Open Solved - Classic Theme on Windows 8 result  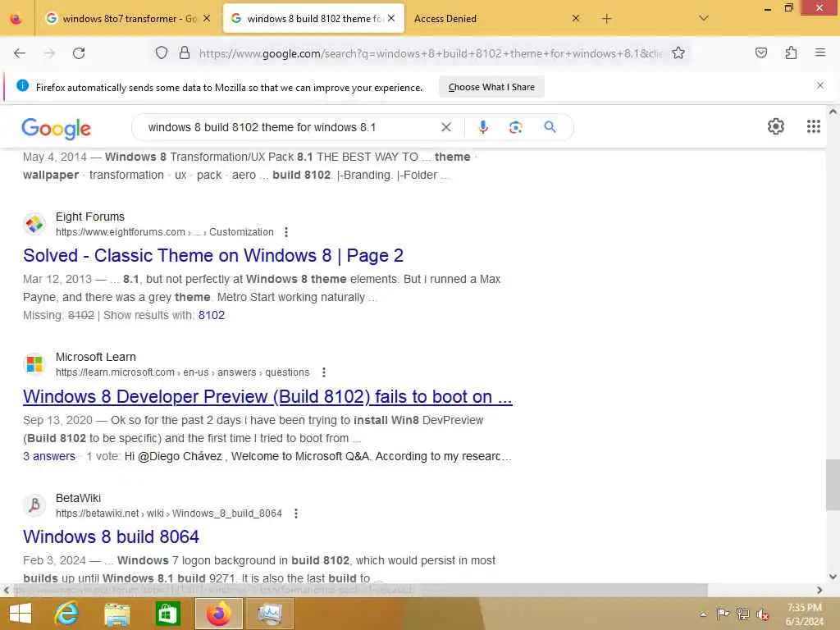[x=213, y=256]
